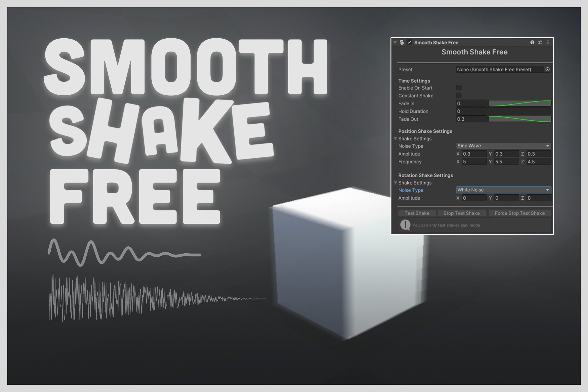
Task: Click the Force Stop Test Shake button
Action: coord(520,213)
